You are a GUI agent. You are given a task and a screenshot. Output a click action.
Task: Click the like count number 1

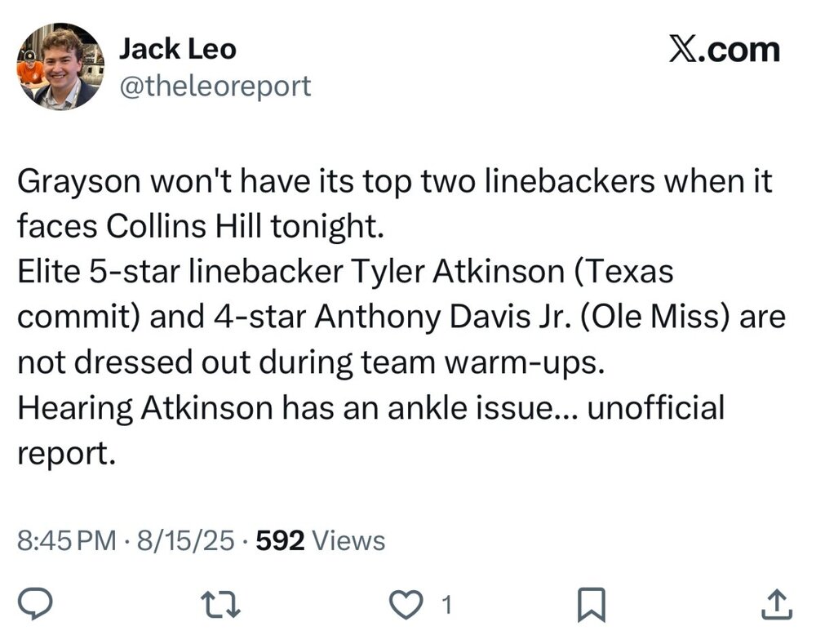(x=446, y=605)
